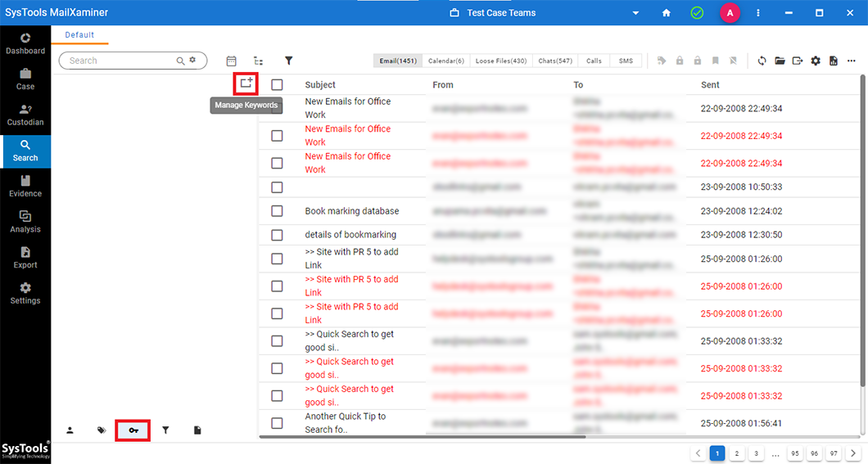
Task: Open the Custodian sidebar section
Action: 25,115
